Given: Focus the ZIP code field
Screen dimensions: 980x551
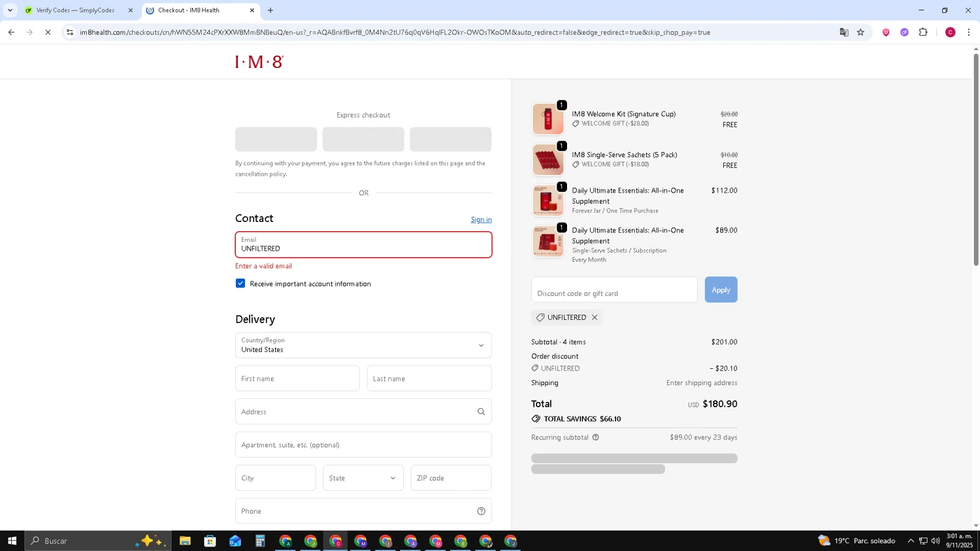Looking at the screenshot, I should (451, 478).
